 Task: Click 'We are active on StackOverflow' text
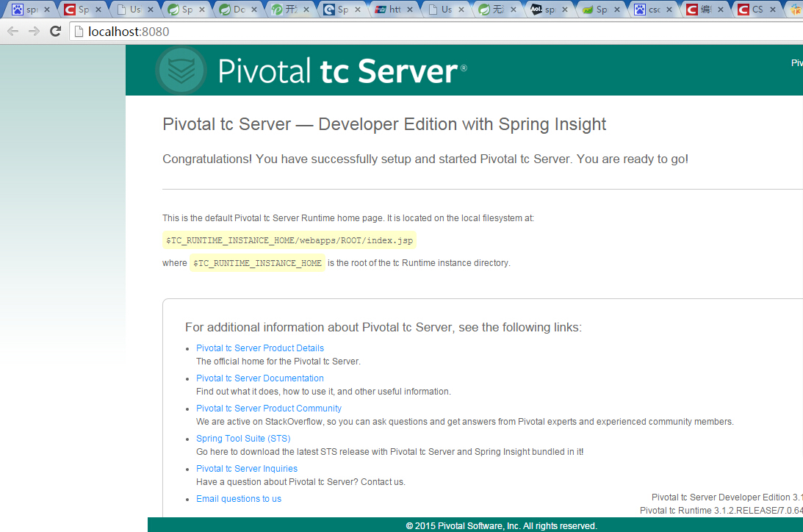point(465,422)
